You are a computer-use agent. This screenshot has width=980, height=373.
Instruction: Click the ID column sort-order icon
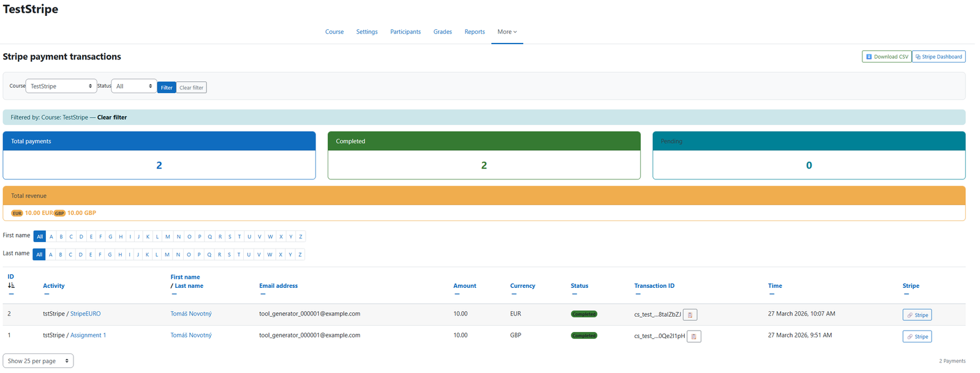pyautogui.click(x=11, y=285)
